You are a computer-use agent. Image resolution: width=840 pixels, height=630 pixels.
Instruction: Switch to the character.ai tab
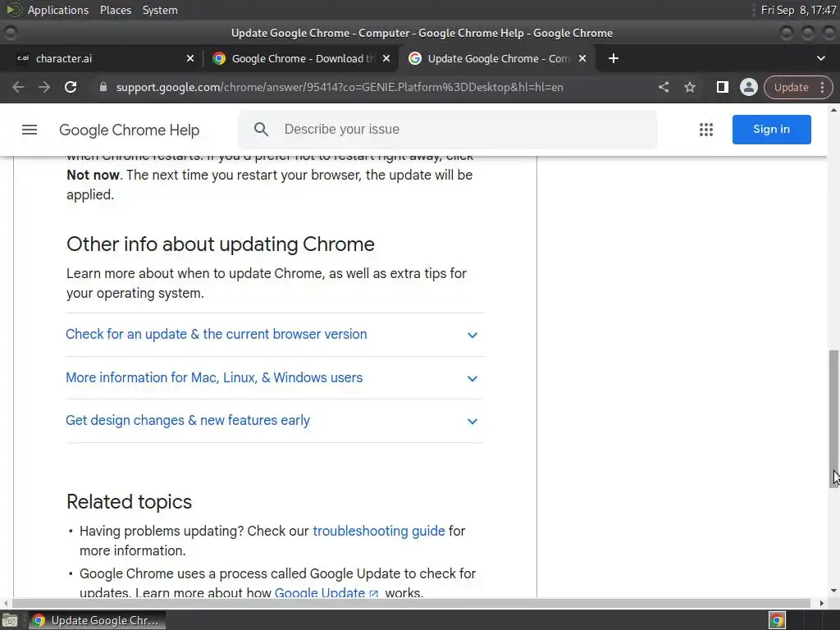pyautogui.click(x=101, y=58)
